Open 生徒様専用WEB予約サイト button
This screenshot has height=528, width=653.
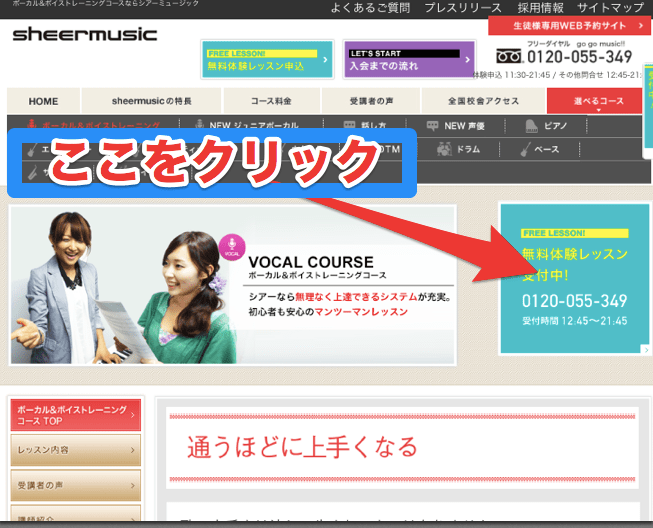click(571, 26)
